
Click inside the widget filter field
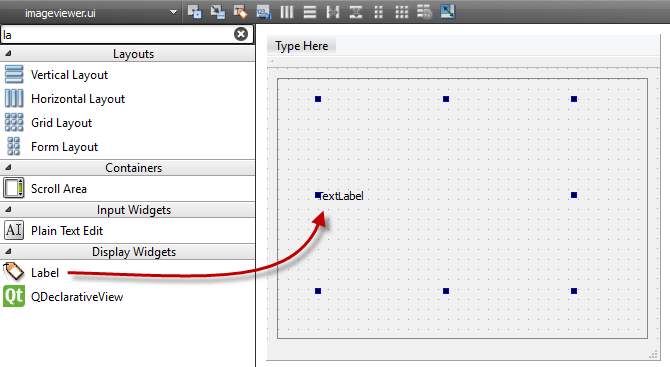[x=118, y=34]
